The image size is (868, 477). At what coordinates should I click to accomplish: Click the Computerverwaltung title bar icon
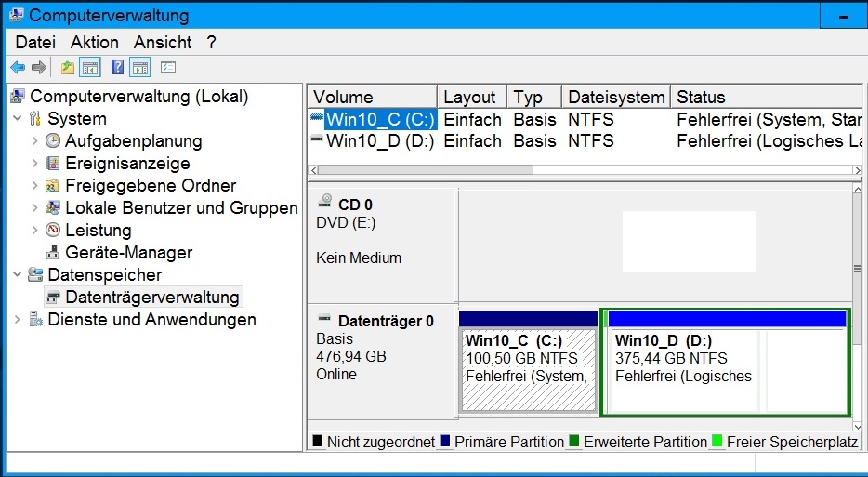click(x=16, y=15)
